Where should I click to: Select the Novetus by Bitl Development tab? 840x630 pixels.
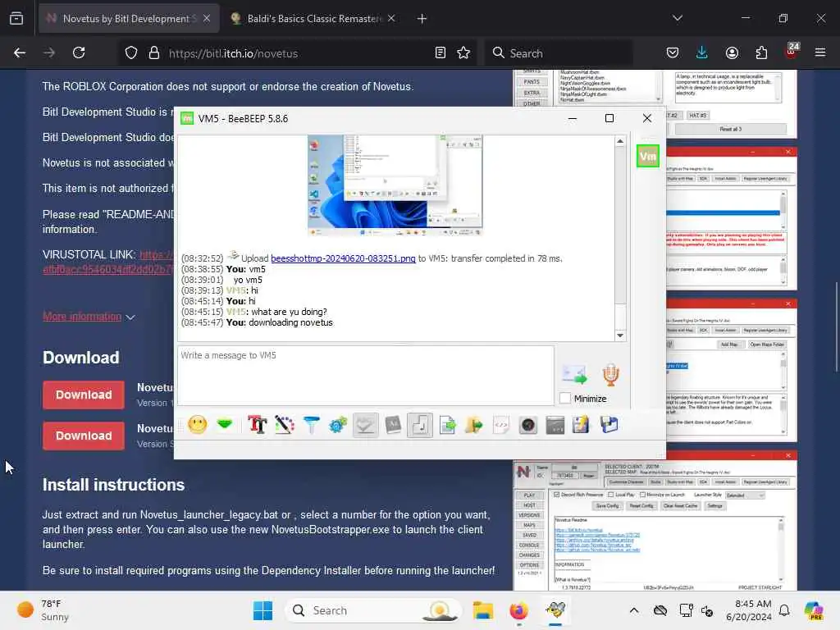click(129, 19)
